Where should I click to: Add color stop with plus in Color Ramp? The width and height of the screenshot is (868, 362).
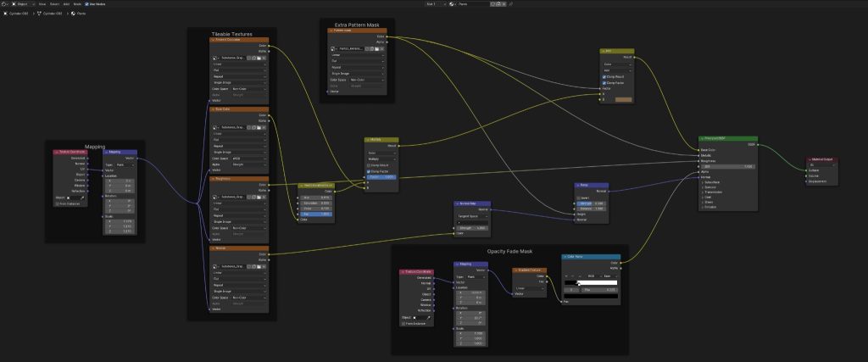566,276
